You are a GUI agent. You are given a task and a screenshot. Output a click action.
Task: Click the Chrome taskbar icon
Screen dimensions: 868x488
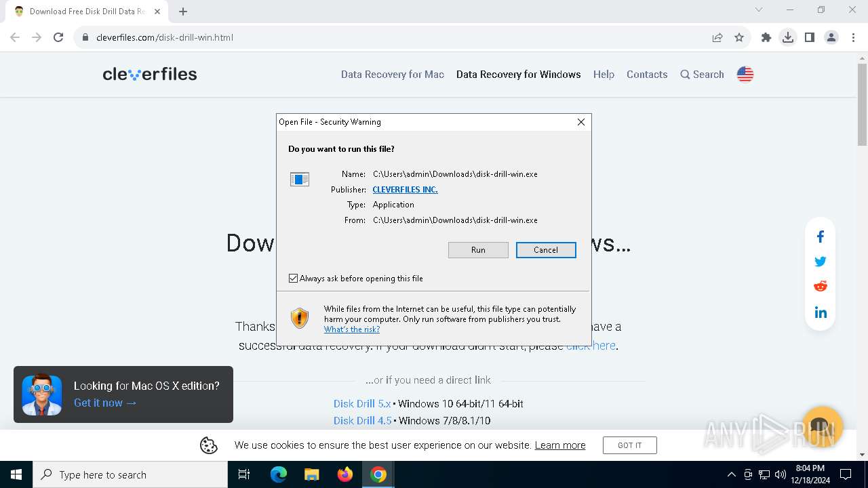378,474
